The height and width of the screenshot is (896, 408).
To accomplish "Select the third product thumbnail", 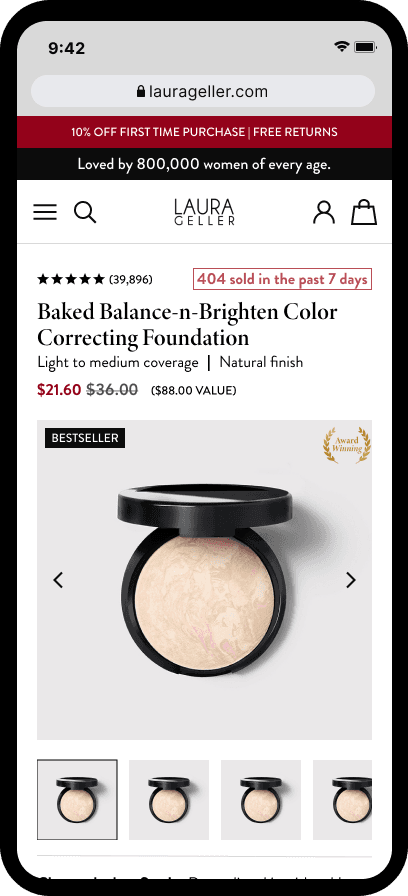I will pyautogui.click(x=261, y=799).
